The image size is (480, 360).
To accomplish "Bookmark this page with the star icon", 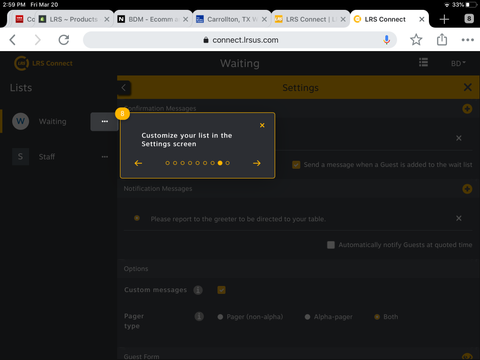I will pos(416,40).
